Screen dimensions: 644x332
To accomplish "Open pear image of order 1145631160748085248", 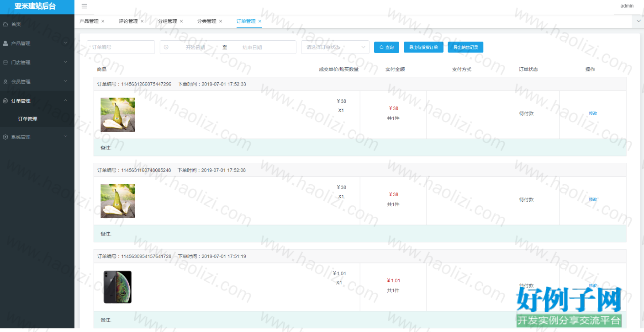I will click(x=118, y=201).
